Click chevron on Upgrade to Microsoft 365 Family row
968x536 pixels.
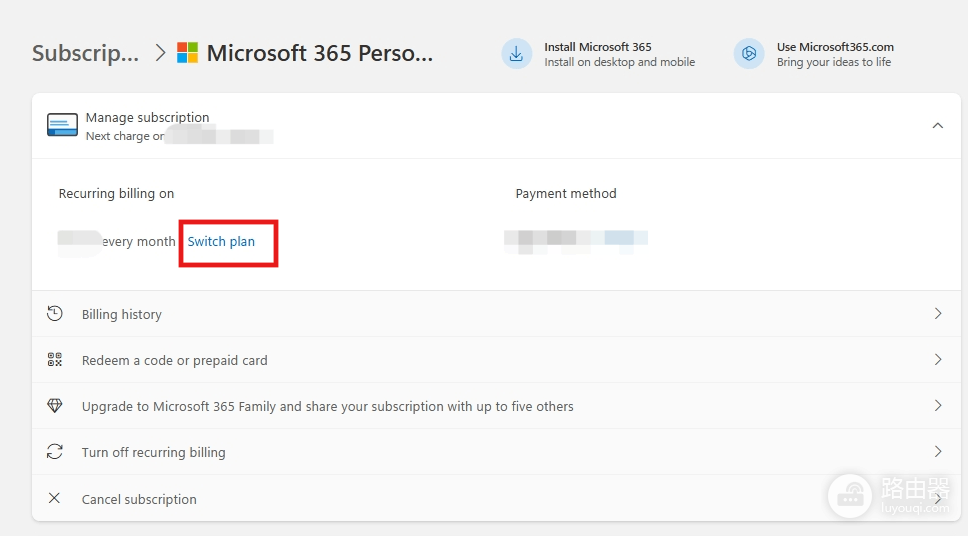click(x=938, y=406)
